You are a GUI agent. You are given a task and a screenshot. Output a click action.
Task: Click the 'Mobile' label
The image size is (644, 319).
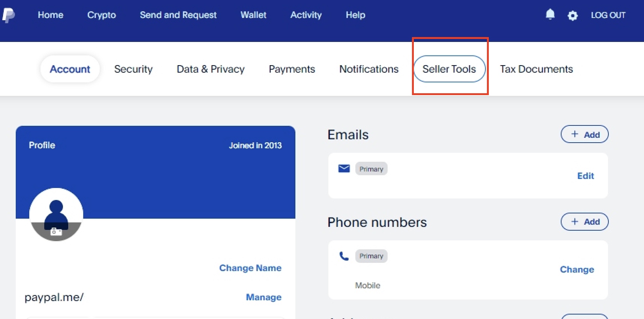[x=368, y=285]
